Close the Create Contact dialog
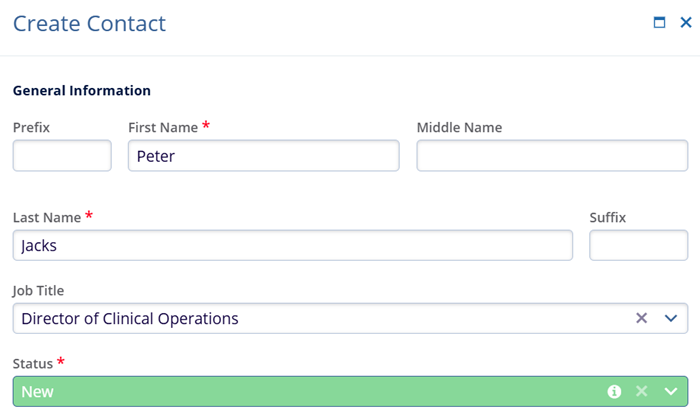This screenshot has height=420, width=700. click(x=686, y=23)
